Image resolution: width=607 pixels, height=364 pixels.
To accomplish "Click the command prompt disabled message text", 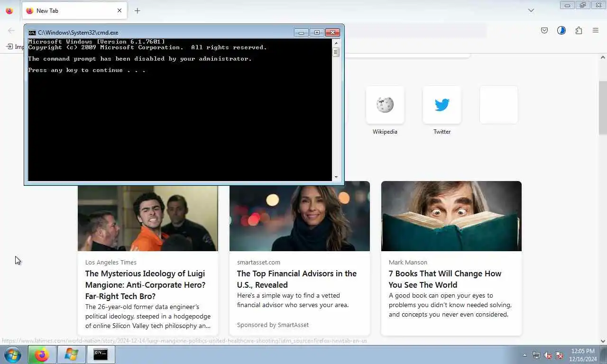I will (x=140, y=59).
